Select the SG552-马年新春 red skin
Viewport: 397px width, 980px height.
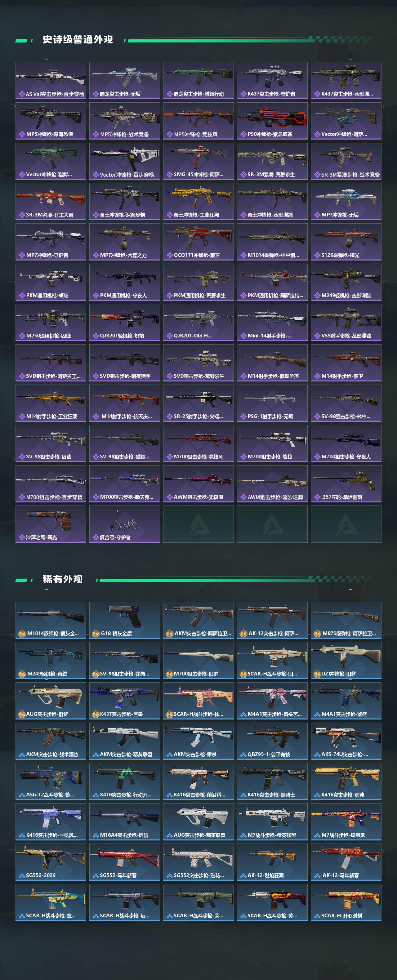coord(124,862)
